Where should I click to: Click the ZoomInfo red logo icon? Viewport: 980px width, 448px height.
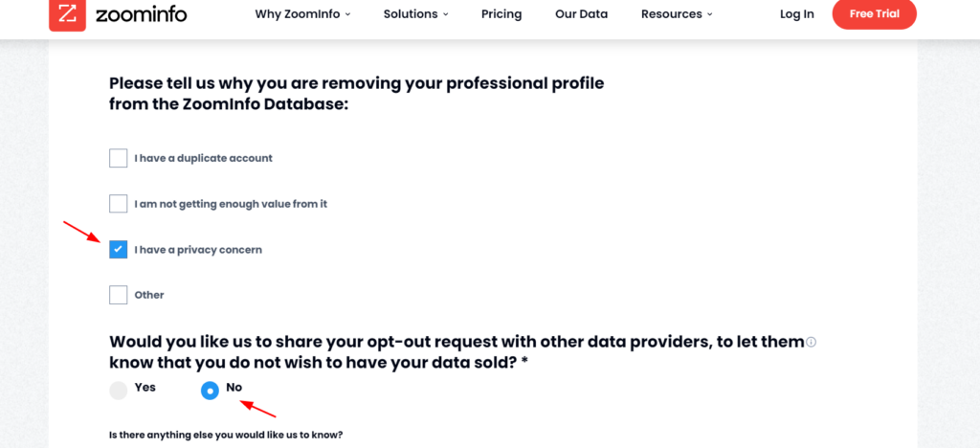point(67,14)
